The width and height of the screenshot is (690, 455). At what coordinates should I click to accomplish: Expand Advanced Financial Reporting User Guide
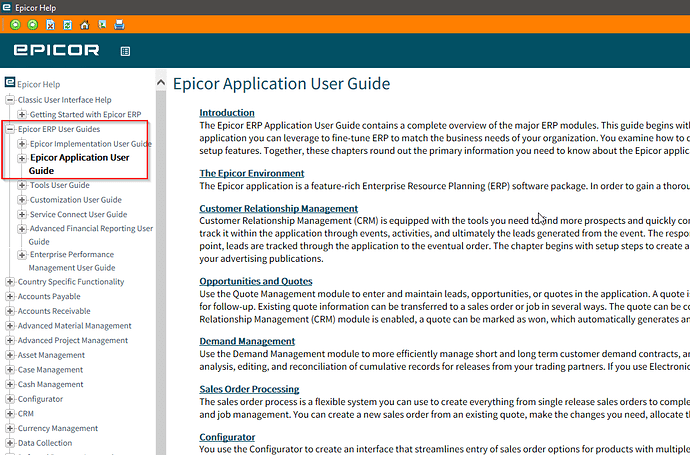click(22, 229)
